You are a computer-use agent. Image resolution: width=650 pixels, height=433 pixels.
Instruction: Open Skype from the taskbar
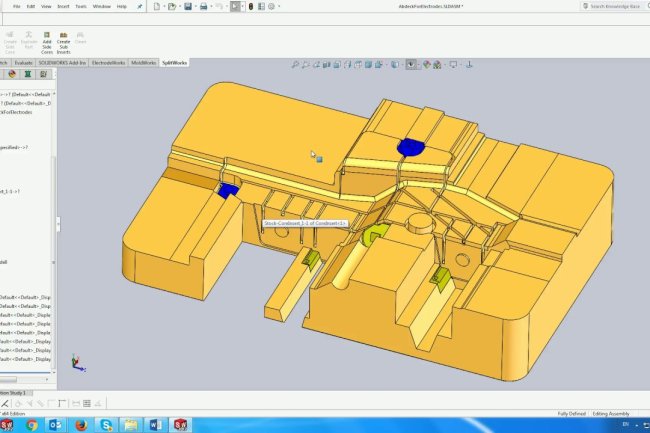click(106, 425)
